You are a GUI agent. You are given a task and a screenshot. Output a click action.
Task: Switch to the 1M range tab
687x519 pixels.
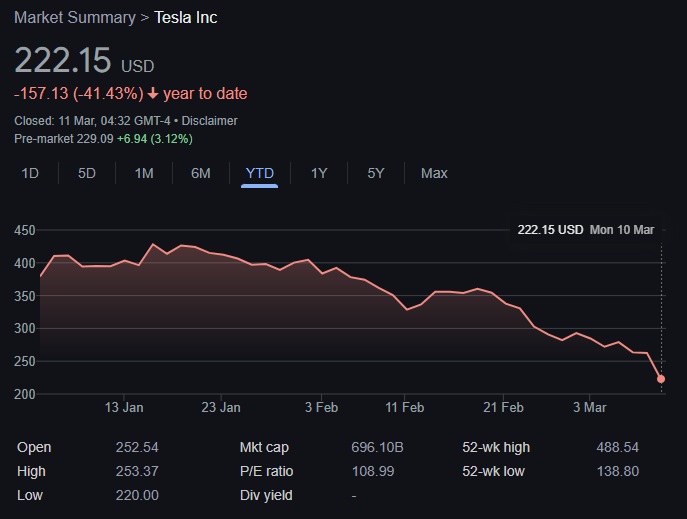coord(144,173)
